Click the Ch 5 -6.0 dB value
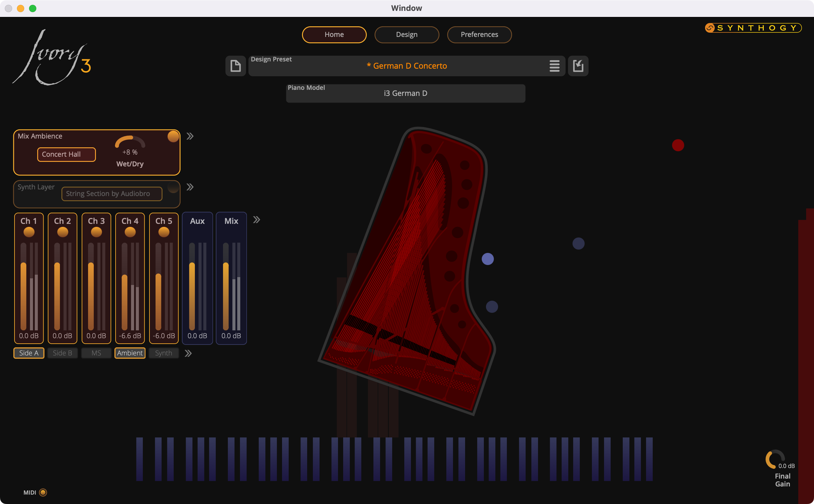The height and width of the screenshot is (504, 814). click(164, 336)
